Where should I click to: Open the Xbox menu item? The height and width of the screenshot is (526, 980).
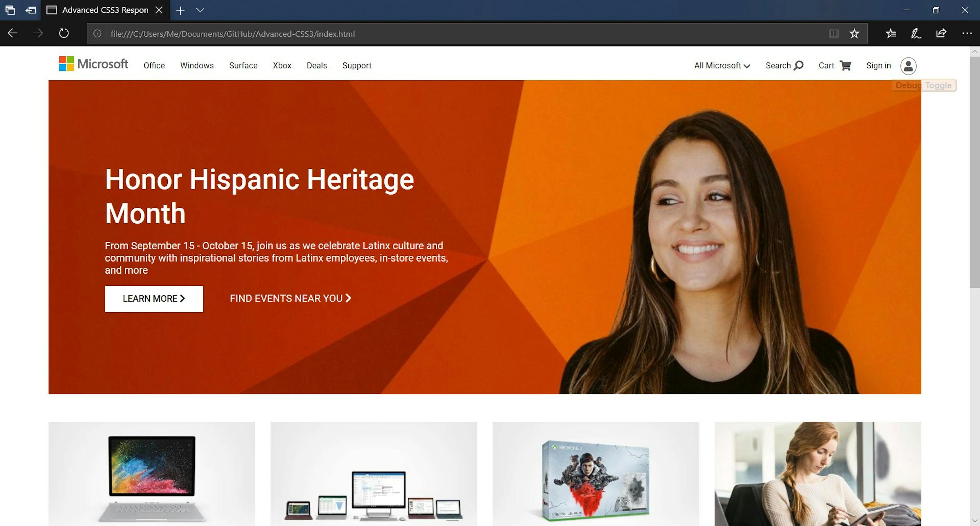(282, 65)
